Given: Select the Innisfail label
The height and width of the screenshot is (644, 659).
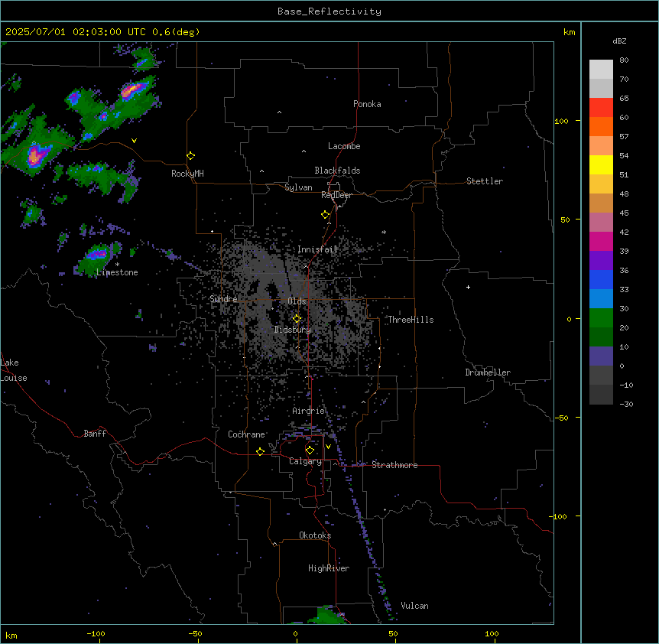Looking at the screenshot, I should pyautogui.click(x=318, y=249).
